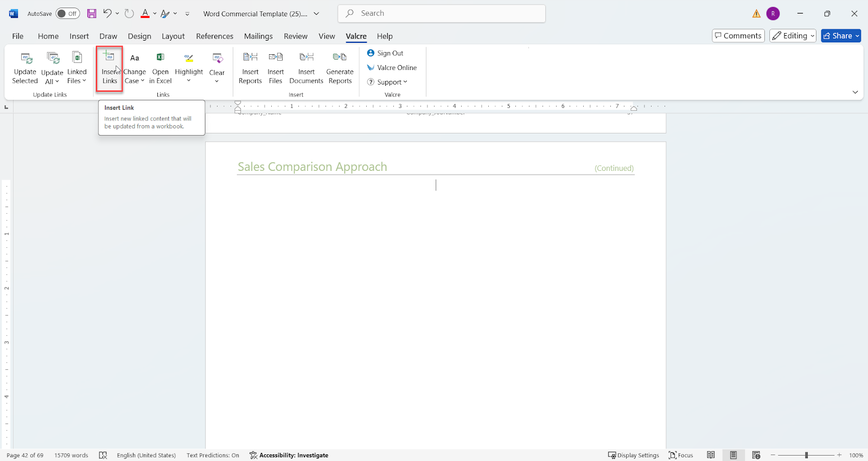This screenshot has width=868, height=461.
Task: Collapse ribbon using chevron at right
Action: coord(855,92)
